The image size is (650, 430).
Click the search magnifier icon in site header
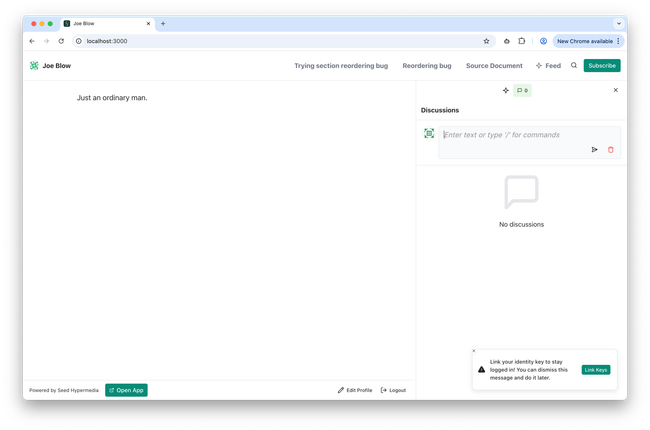574,66
